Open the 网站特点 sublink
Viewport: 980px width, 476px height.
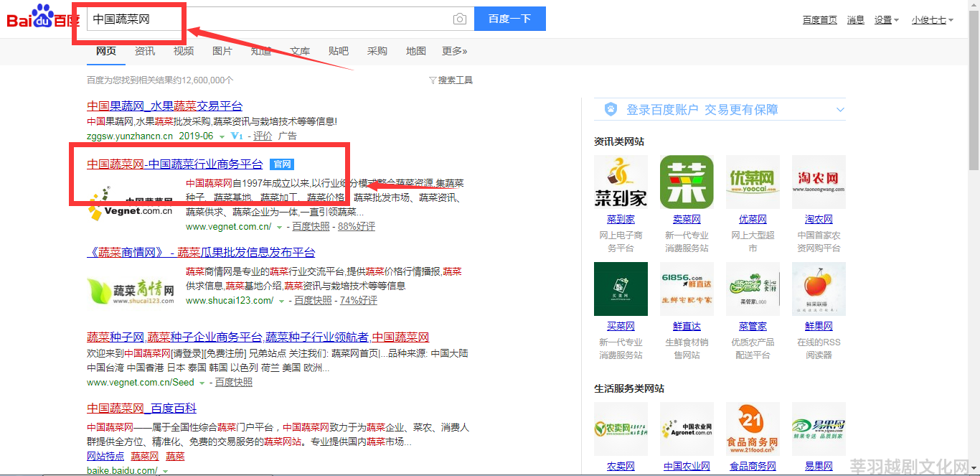tap(105, 456)
